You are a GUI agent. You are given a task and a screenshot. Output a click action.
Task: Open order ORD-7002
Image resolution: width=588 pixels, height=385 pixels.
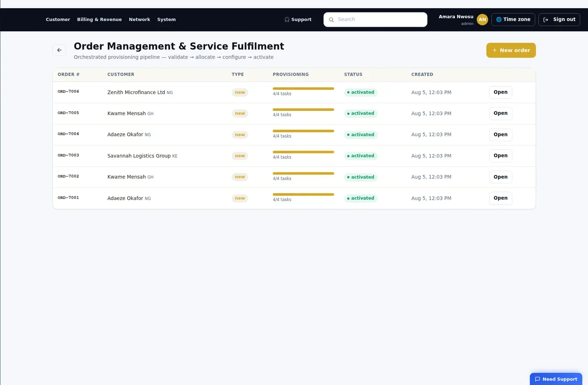501,177
